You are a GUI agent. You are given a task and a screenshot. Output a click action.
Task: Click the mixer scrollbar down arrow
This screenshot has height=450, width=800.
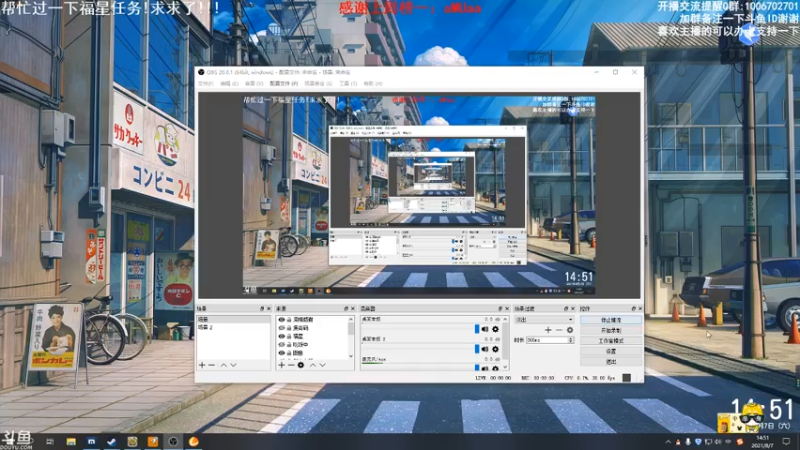pyautogui.click(x=506, y=367)
